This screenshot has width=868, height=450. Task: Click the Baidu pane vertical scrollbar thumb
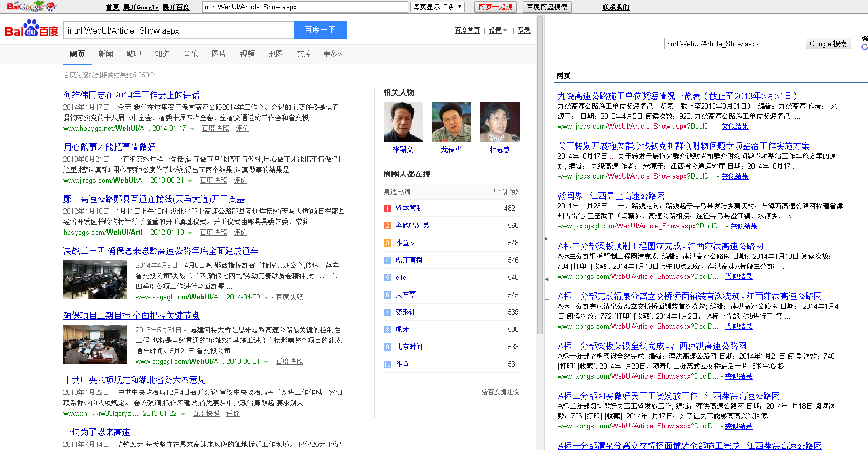coord(540,176)
